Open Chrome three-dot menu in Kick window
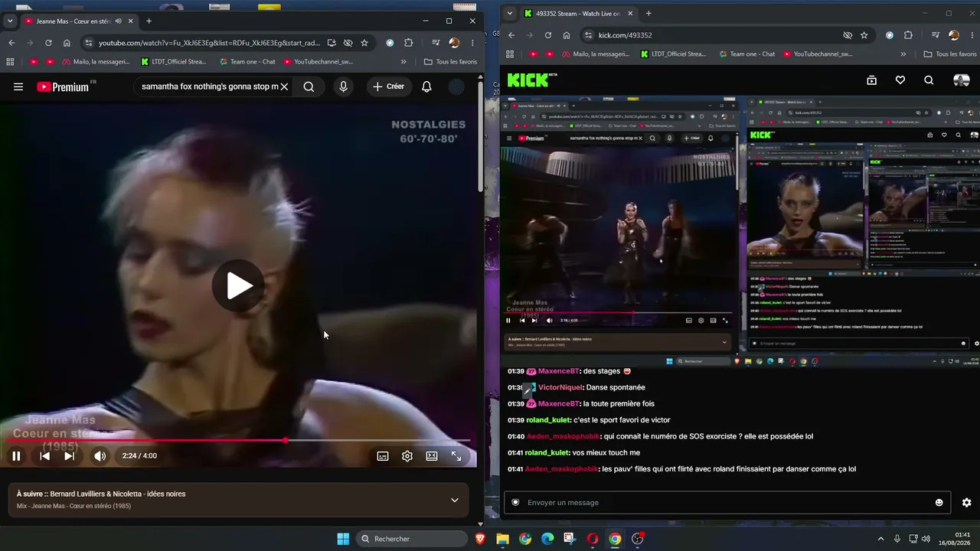980x551 pixels. click(x=972, y=35)
